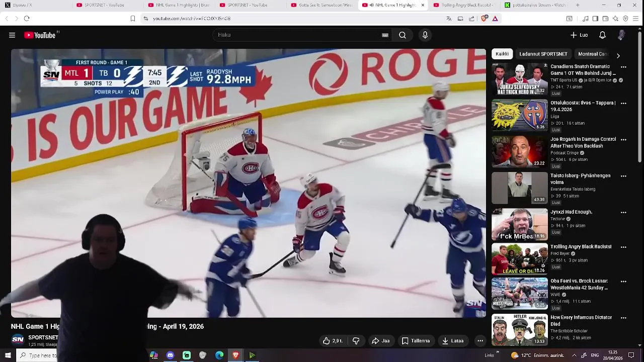This screenshot has width=644, height=362.
Task: Show next filter chips with right chevron
Action: point(618,55)
